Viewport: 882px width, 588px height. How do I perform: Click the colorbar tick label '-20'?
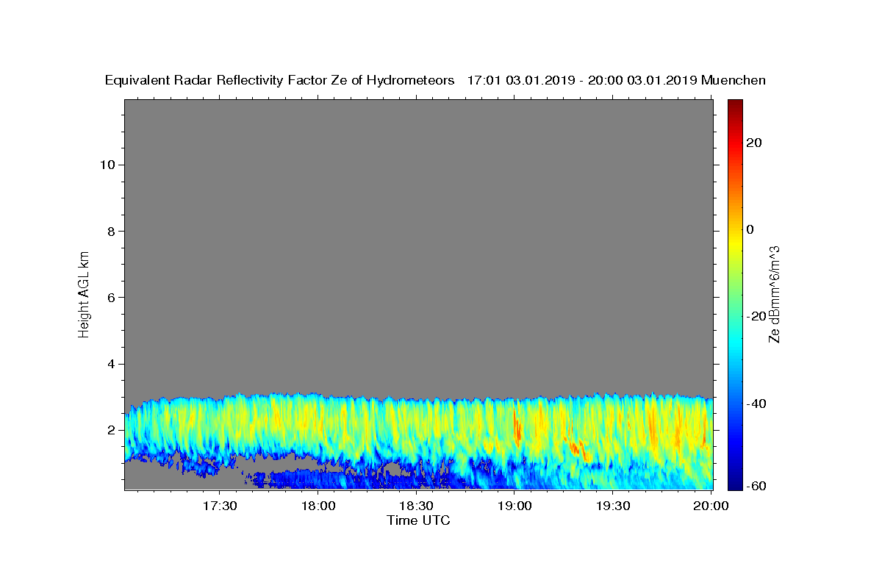[756, 316]
